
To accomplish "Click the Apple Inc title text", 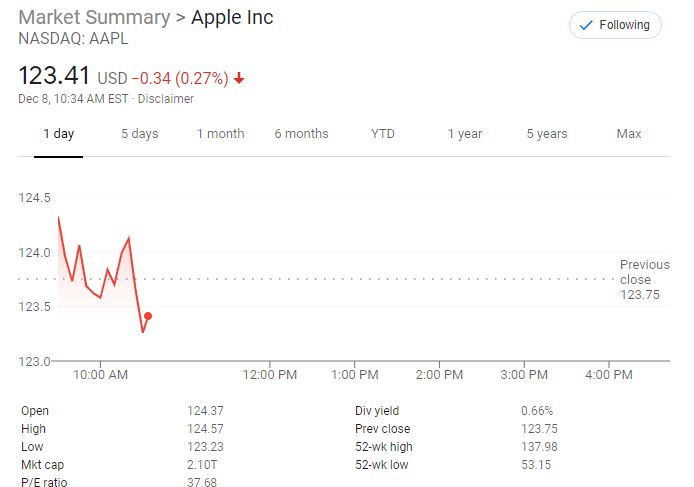I will (232, 18).
